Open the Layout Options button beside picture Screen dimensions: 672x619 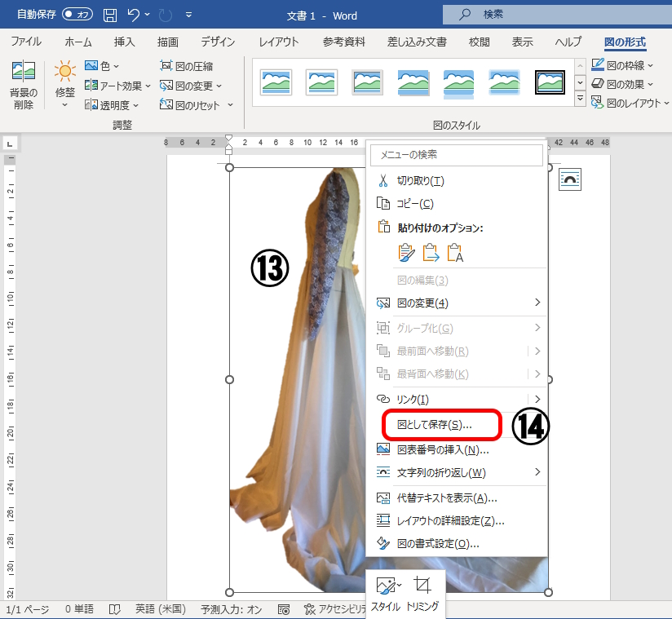pos(570,179)
